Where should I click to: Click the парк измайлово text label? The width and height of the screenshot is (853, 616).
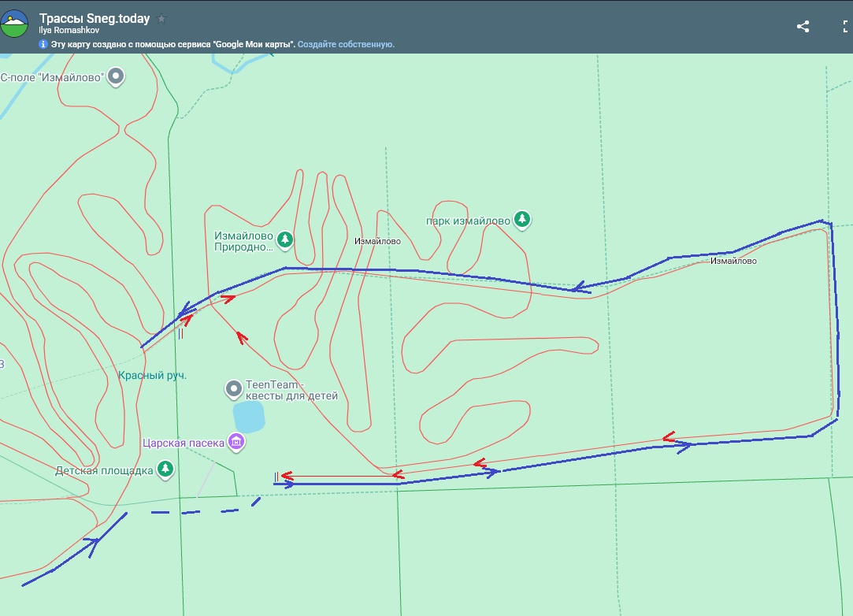point(468,221)
